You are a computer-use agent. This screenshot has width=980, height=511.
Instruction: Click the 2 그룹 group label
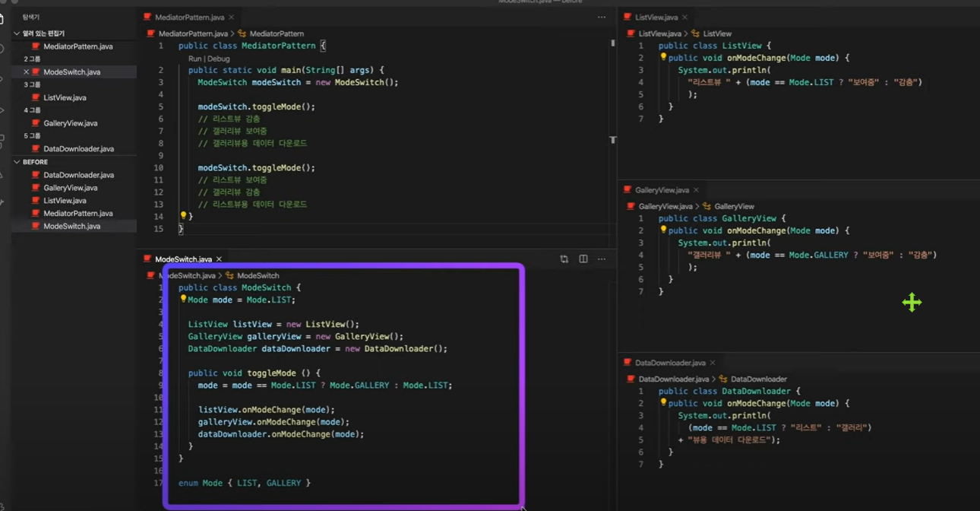point(32,59)
